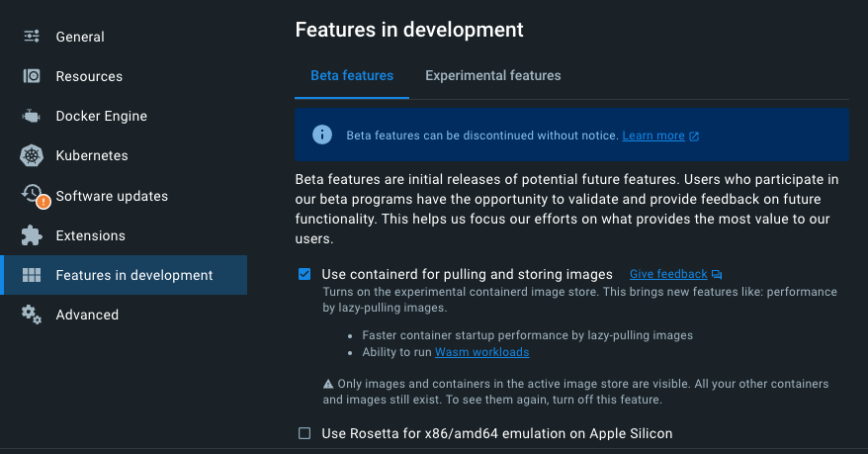868x454 pixels.
Task: Enable Rosetta for x86/amd64 emulation checkbox
Action: (x=304, y=433)
